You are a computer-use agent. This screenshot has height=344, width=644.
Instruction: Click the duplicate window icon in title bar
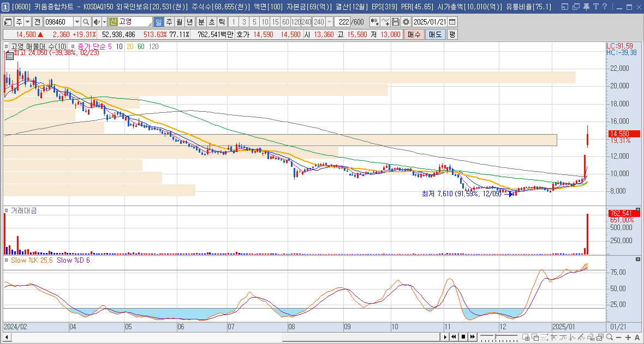point(576,7)
